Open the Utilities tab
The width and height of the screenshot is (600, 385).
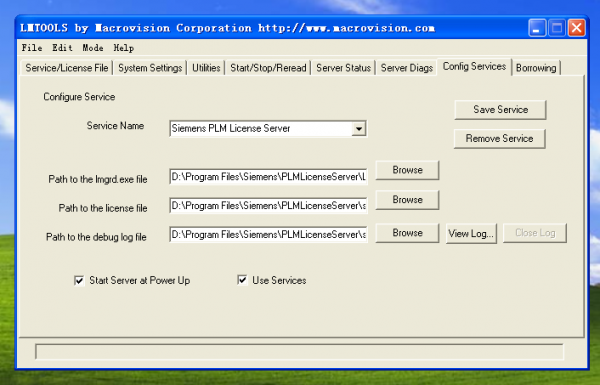[206, 68]
